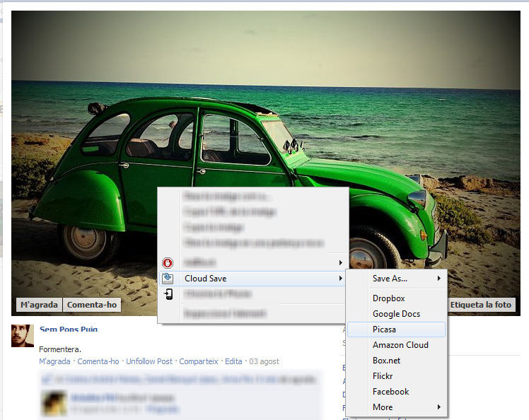The image size is (529, 420).
Task: Click the Unfollow Post link
Action: tap(149, 361)
